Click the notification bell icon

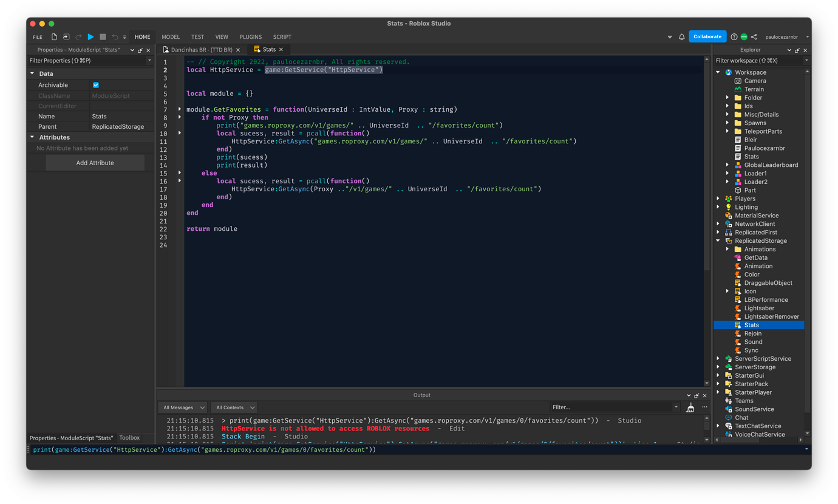(681, 36)
